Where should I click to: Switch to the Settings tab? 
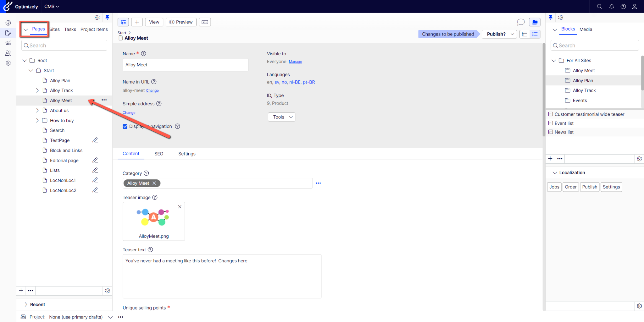pyautogui.click(x=187, y=154)
